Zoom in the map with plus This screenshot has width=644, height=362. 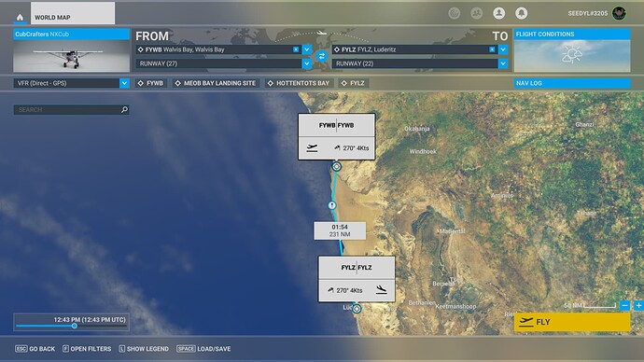[638, 305]
